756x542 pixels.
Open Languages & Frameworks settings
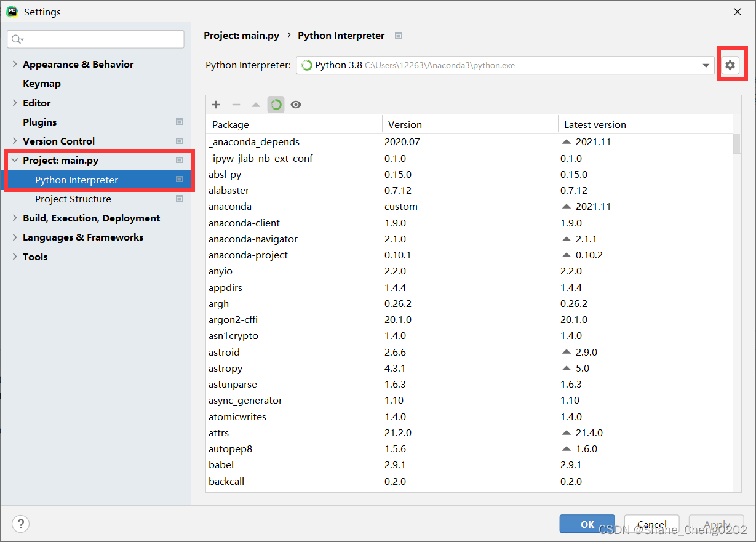coord(83,237)
